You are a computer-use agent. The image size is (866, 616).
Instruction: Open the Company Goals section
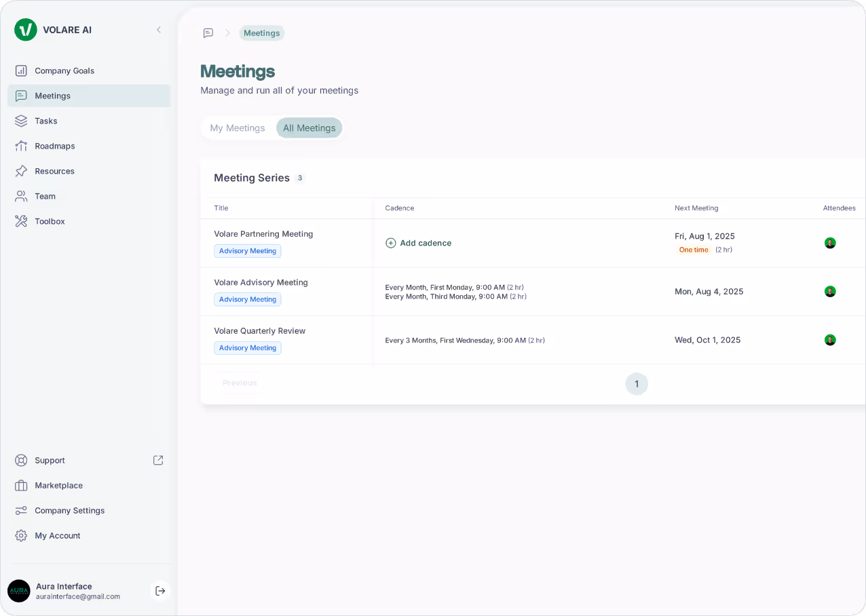pos(64,71)
